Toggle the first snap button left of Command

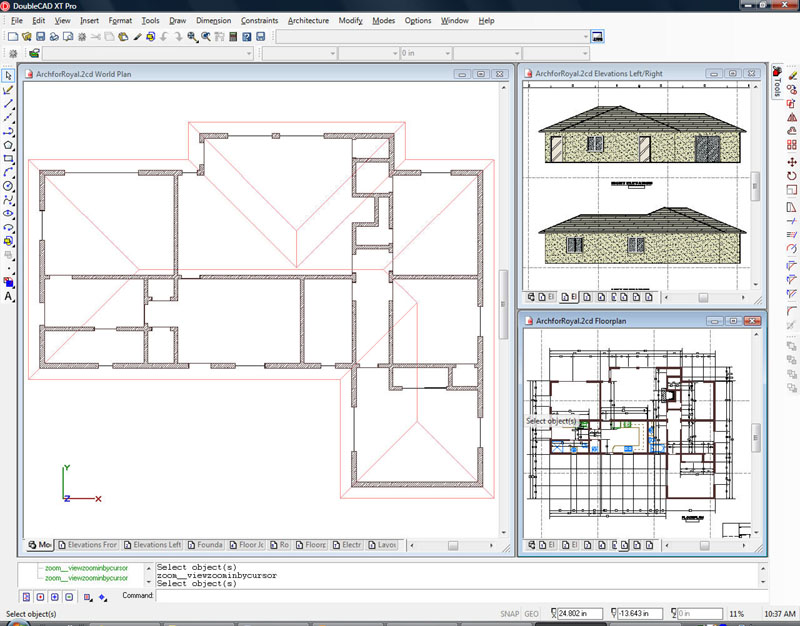[27, 597]
